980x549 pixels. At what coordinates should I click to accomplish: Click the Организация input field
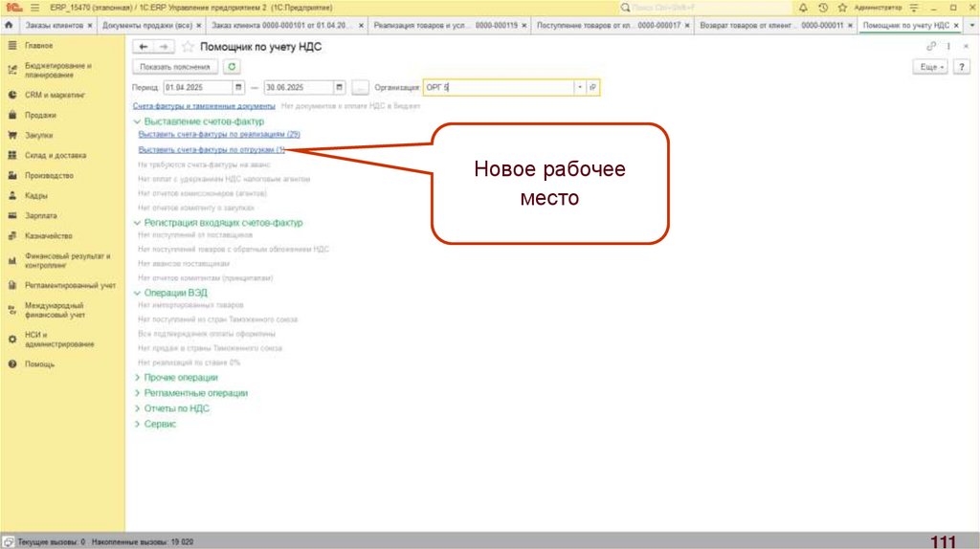tap(499, 87)
